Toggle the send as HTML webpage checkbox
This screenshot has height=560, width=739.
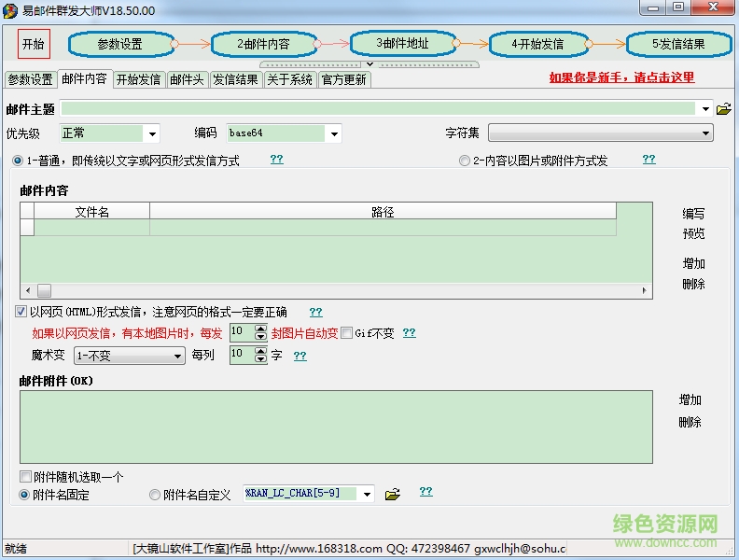21,312
